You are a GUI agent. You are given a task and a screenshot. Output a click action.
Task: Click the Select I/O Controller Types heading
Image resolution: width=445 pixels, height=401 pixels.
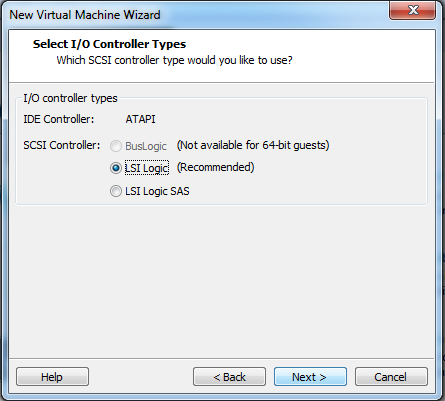[x=109, y=44]
